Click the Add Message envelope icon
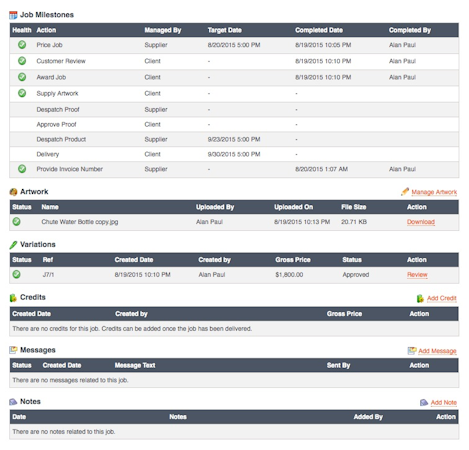 tap(412, 351)
